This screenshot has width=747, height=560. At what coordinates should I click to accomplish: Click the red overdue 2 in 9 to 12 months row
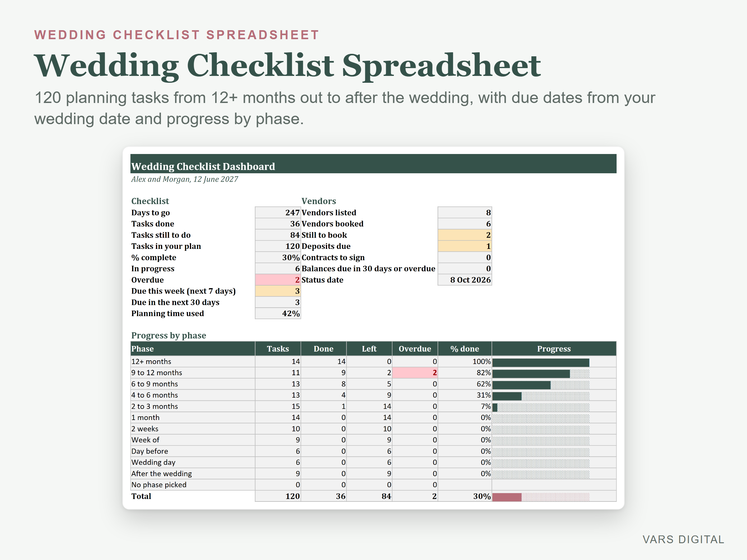pyautogui.click(x=415, y=373)
